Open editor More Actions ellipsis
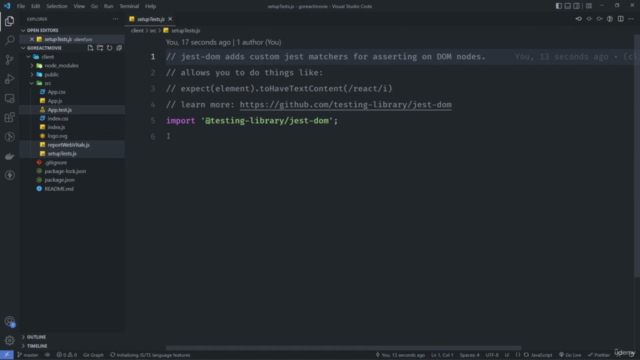Image resolution: width=640 pixels, height=360 pixels. point(631,19)
